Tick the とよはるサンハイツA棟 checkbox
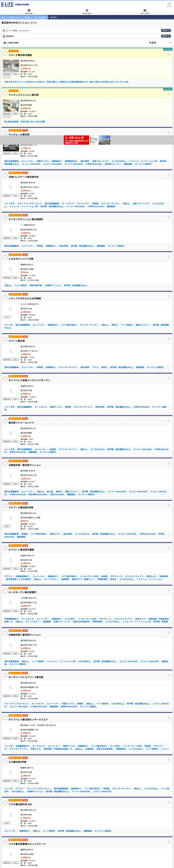This screenshot has width=174, height=868. pyautogui.click(x=5, y=257)
